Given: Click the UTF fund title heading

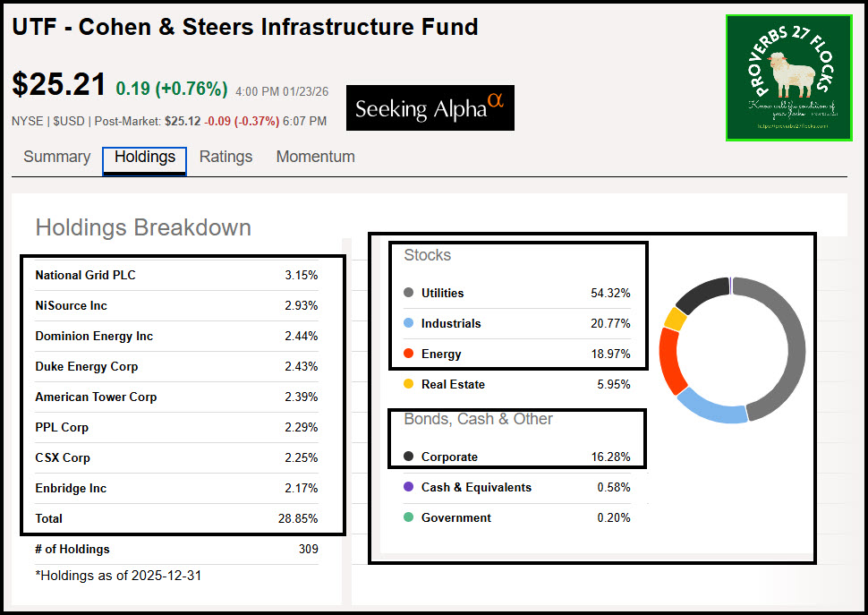Looking at the screenshot, I should pyautogui.click(x=244, y=27).
